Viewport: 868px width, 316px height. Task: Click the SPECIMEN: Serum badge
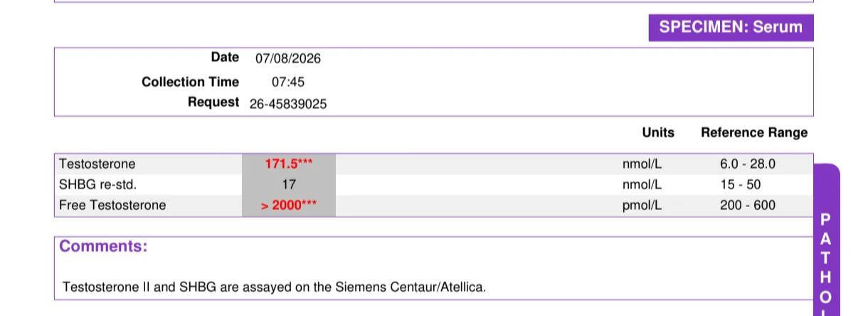[731, 28]
